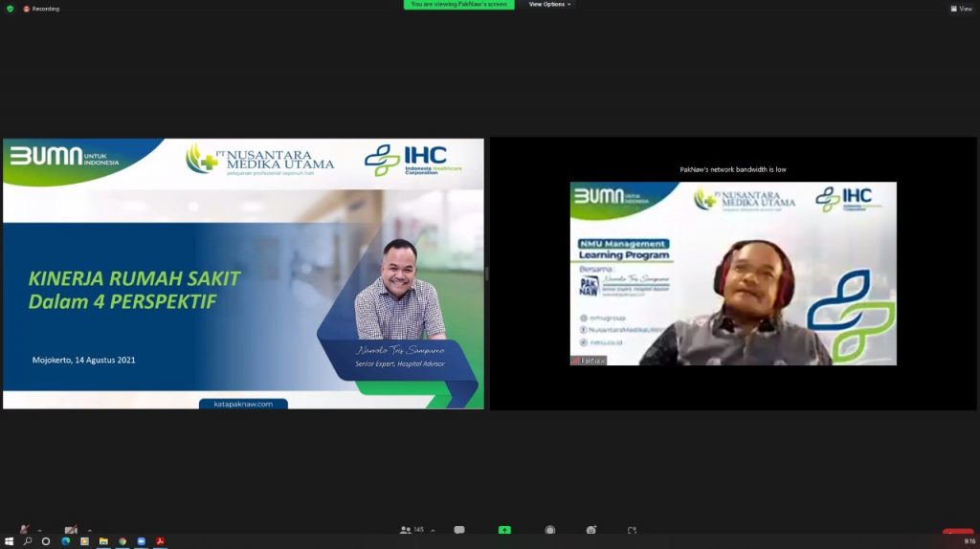Open Windows Start menu
The width and height of the screenshot is (980, 549).
pos(10,541)
